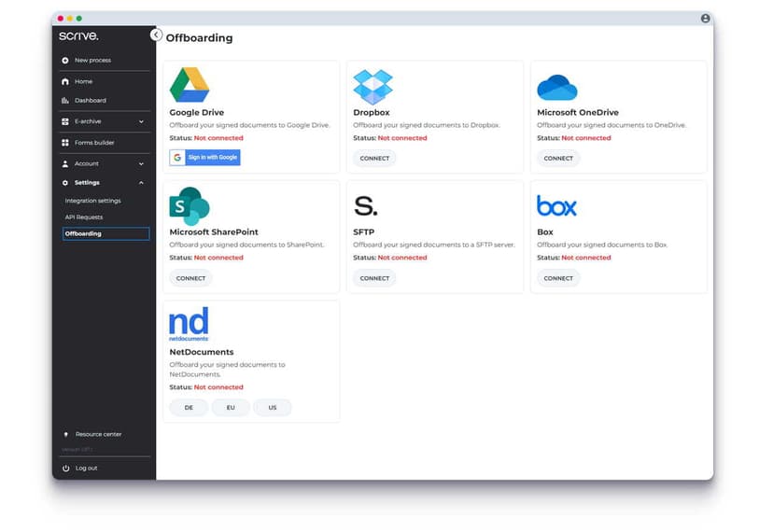
Task: Click the Google Drive card title
Action: (197, 112)
